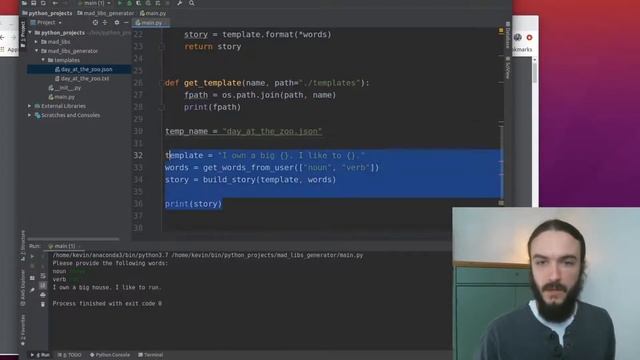Open the main (1) run configuration dropdown
This screenshot has height=360, width=640.
[94, 3]
